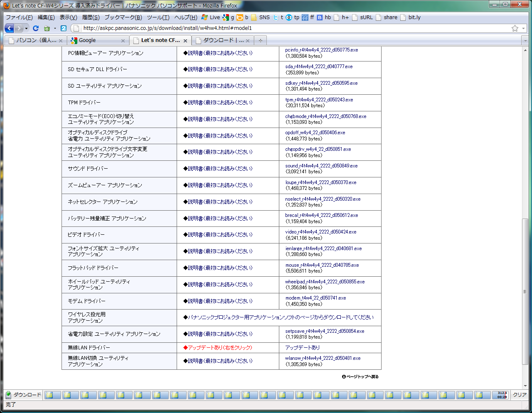Image resolution: width=532 pixels, height=413 pixels.
Task: Bookmark this page with the star icon
Action: tap(515, 28)
